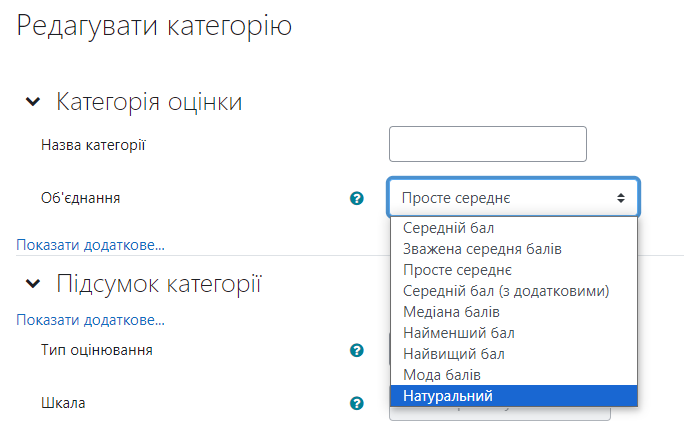Screen dimensions: 684x431
Task: Click the Категорія оцінки section heading
Action: point(149,102)
